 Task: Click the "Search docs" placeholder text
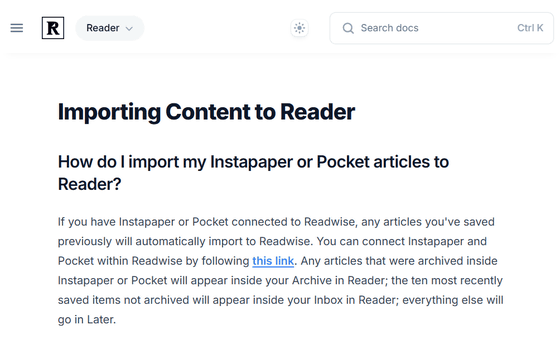coord(389,28)
